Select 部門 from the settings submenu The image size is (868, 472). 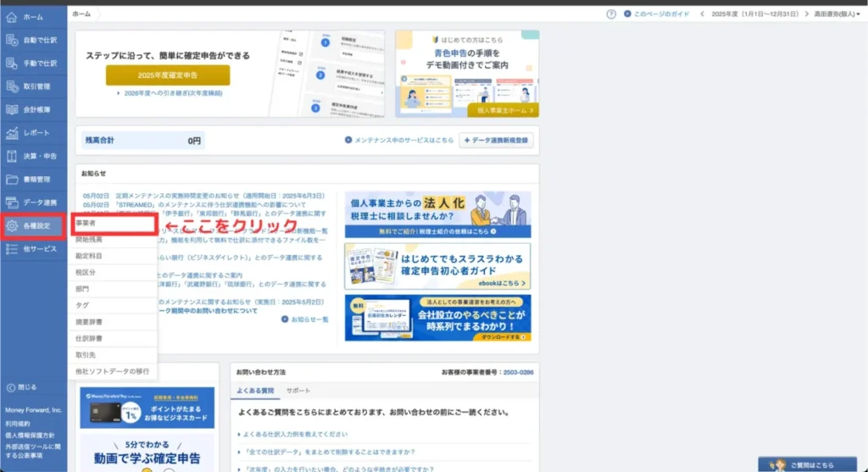[114, 289]
